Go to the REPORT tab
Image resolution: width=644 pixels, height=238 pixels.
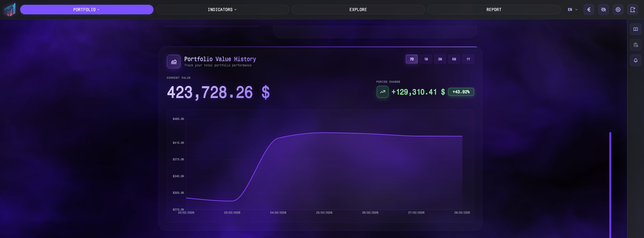494,10
